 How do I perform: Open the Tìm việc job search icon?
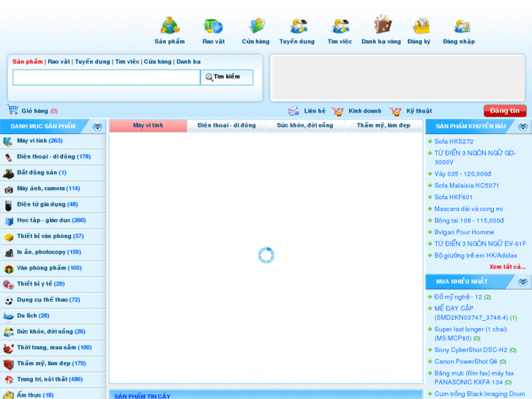click(x=341, y=26)
